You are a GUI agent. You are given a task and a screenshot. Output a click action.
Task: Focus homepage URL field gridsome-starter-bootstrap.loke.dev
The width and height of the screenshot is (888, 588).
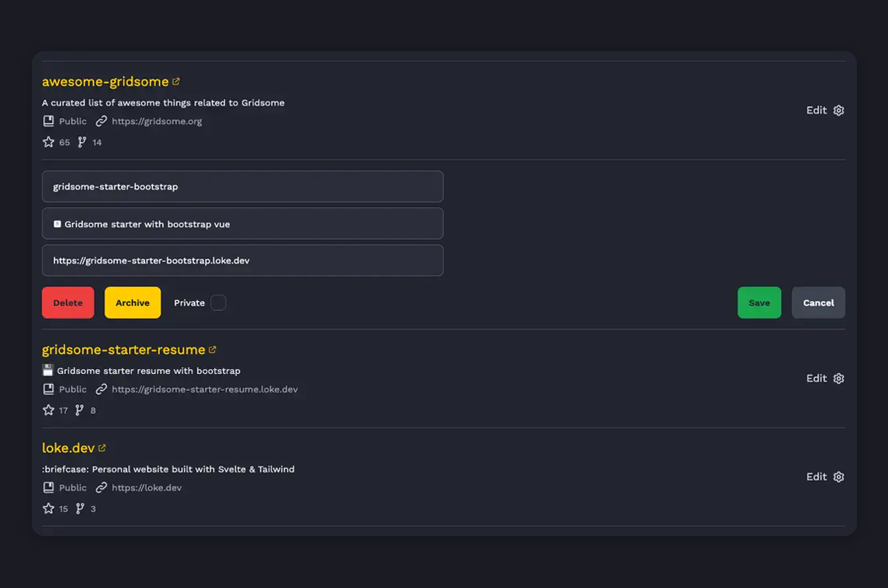click(242, 261)
